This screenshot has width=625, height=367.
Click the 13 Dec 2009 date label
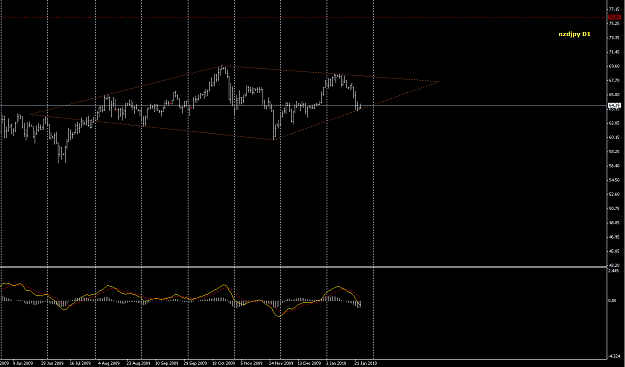point(309,363)
